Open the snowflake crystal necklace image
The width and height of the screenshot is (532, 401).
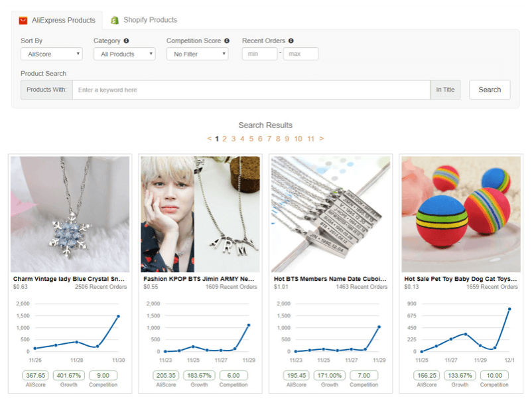click(70, 214)
